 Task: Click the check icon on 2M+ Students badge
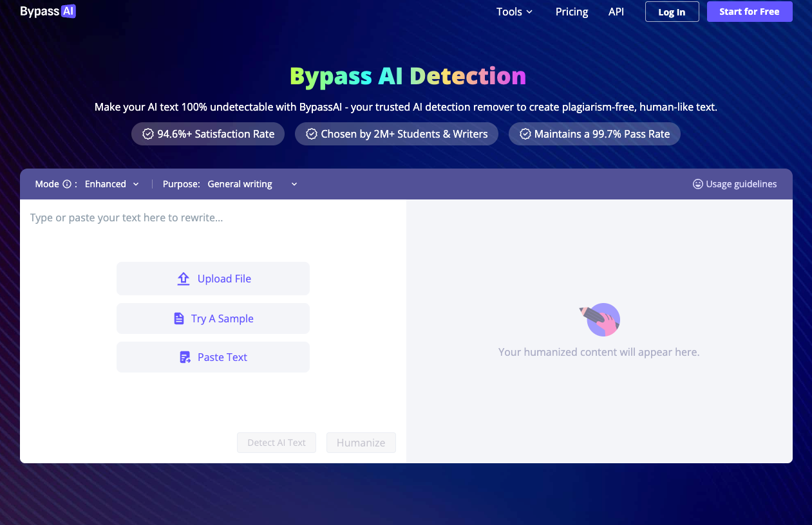[312, 134]
